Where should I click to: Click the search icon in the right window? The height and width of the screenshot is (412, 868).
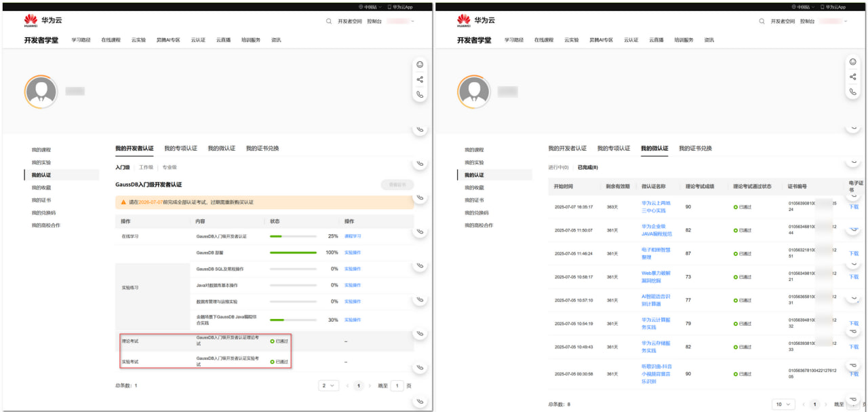pyautogui.click(x=762, y=21)
